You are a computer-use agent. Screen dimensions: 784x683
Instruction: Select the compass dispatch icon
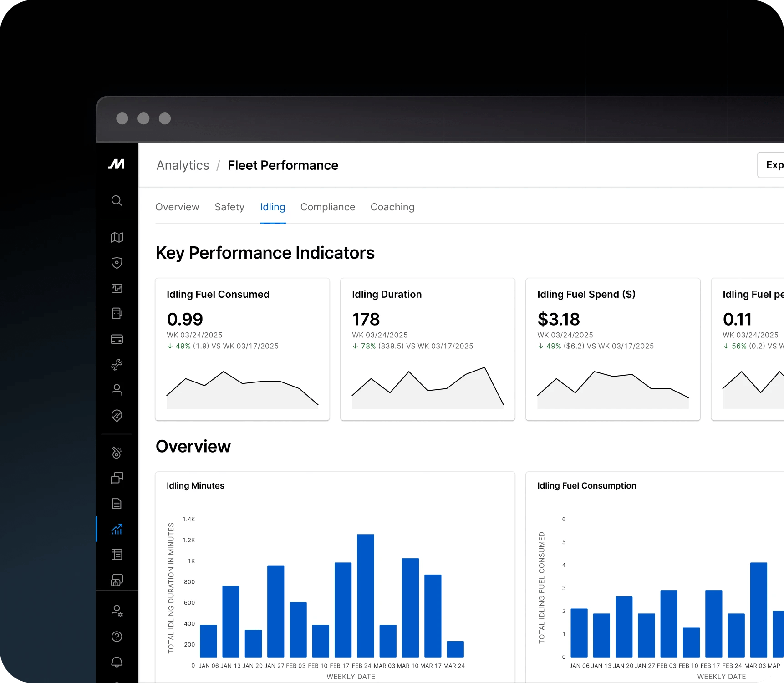pos(117,416)
